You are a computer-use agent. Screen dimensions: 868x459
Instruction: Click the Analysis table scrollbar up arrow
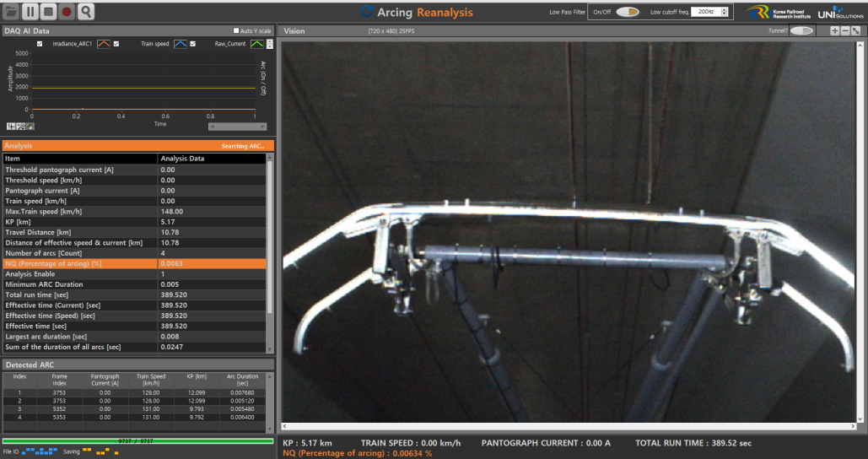[270, 157]
